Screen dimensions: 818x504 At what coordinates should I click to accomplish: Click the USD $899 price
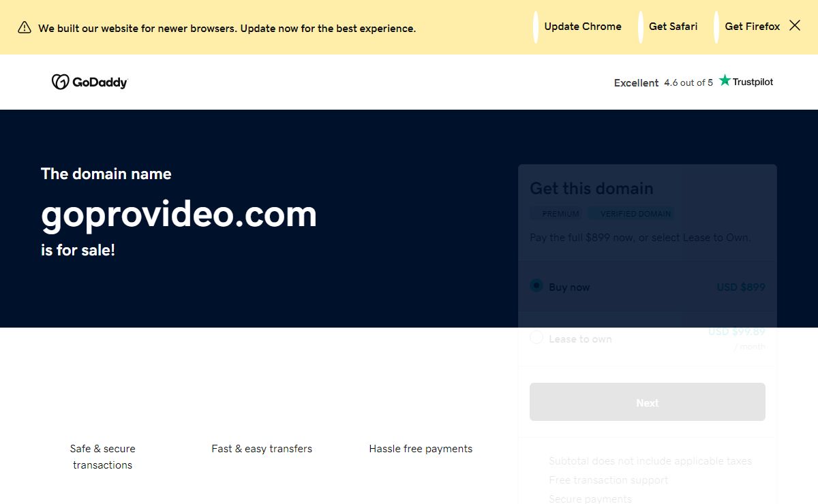[741, 287]
